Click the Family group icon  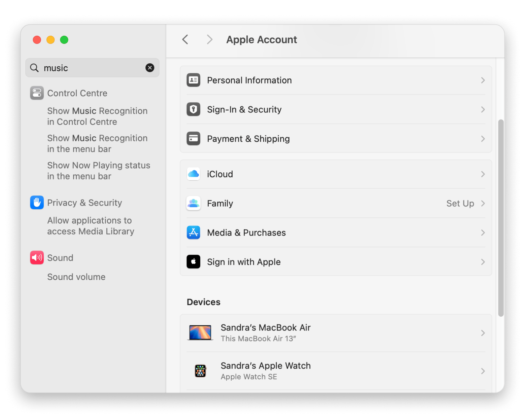tap(193, 203)
